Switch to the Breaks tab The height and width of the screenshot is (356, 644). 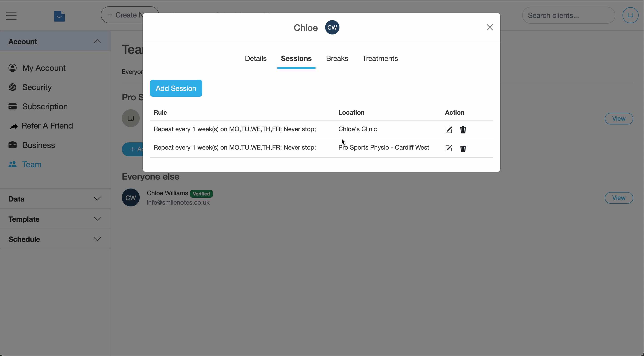click(337, 58)
